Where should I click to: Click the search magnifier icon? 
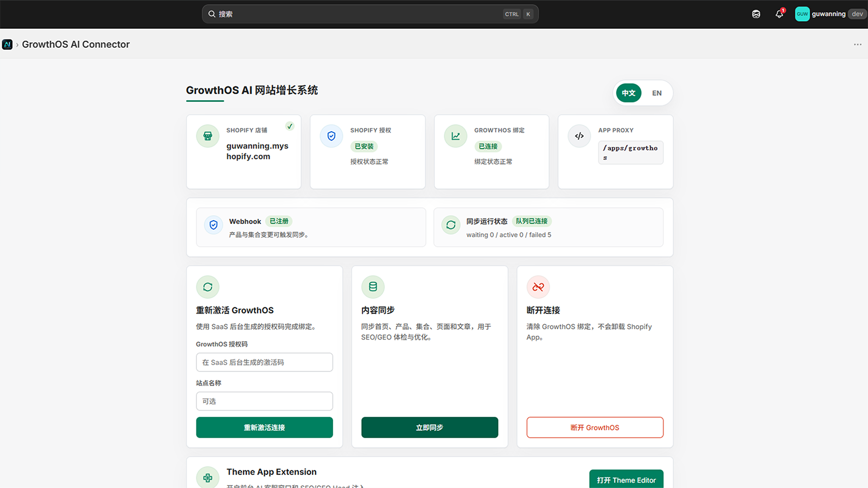coord(212,14)
